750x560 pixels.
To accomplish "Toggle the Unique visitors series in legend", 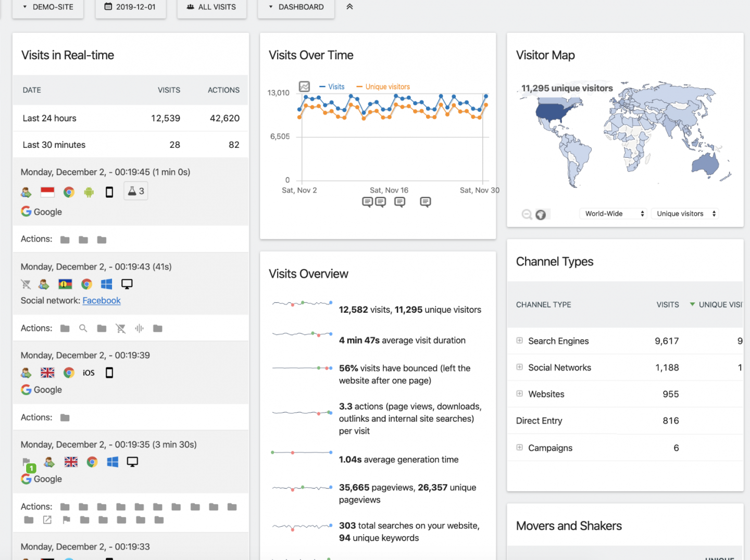I will [383, 87].
